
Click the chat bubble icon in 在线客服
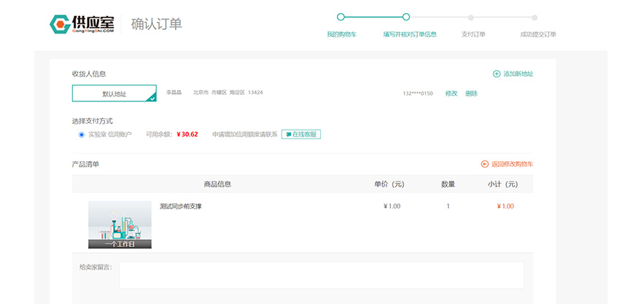click(x=289, y=134)
